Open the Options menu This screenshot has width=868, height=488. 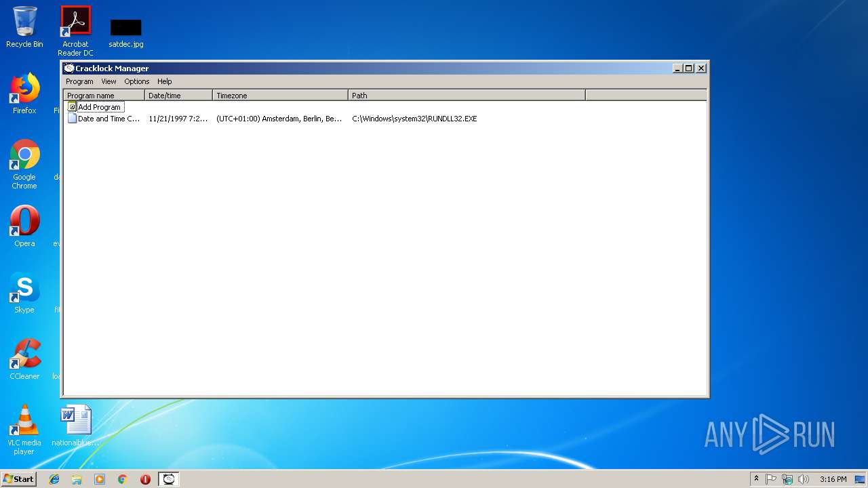click(136, 81)
